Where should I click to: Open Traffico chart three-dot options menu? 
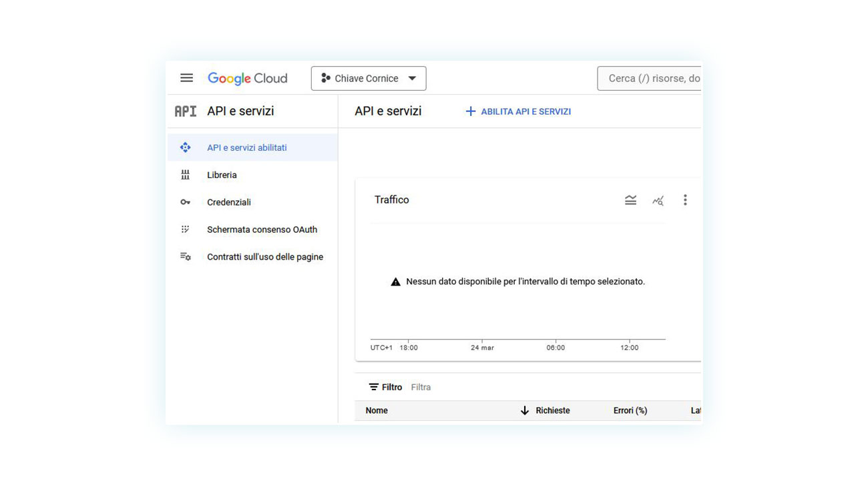coord(685,200)
